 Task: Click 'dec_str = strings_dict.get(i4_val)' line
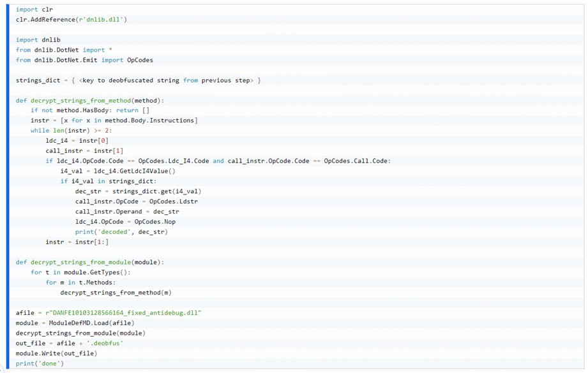(138, 191)
